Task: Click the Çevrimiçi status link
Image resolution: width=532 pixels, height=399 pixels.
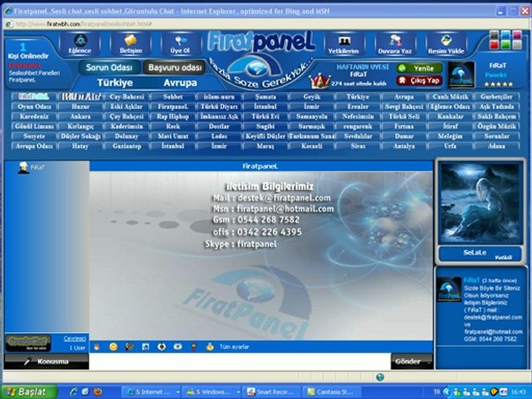Action: (x=75, y=339)
